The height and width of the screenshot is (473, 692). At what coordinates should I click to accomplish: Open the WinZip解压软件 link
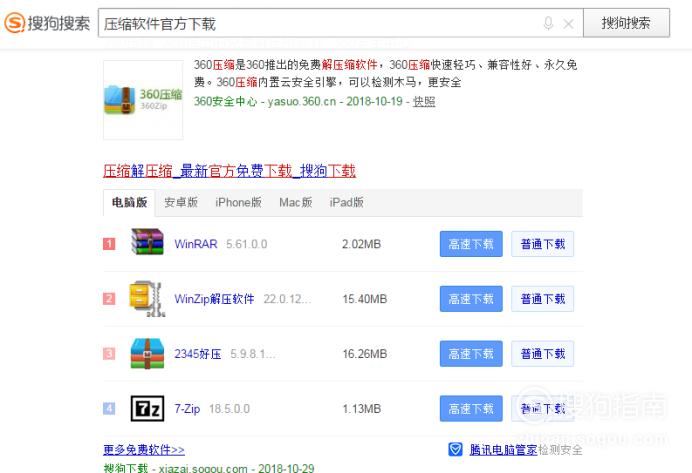click(x=214, y=299)
